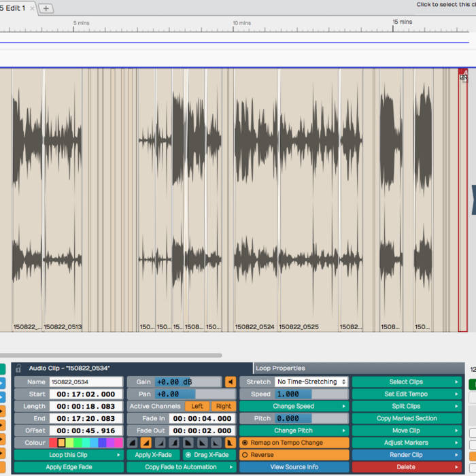
Task: Toggle the Left active channel
Action: tap(197, 407)
